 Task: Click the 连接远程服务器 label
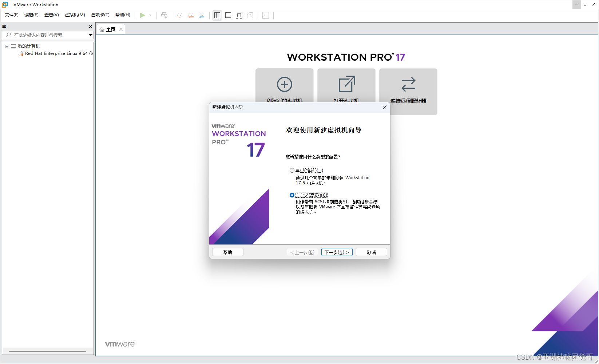[x=408, y=101]
